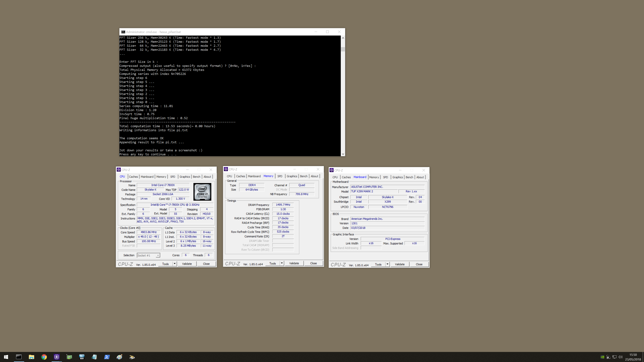Image resolution: width=644 pixels, height=362 pixels.
Task: Click the Name field 'Intel Core i7 7800X'
Action: click(163, 185)
